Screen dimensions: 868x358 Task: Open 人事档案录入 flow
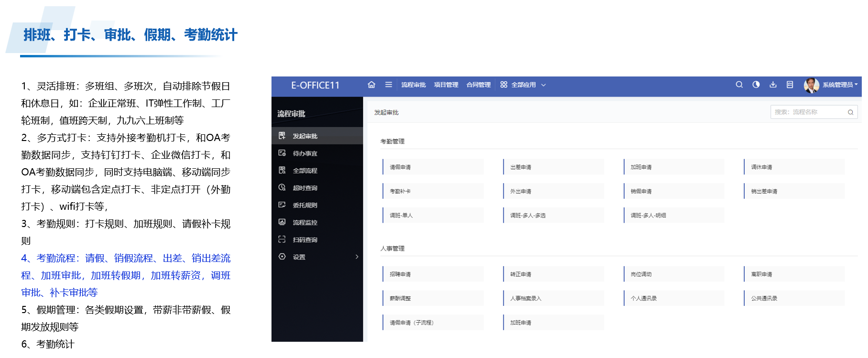[x=553, y=298]
